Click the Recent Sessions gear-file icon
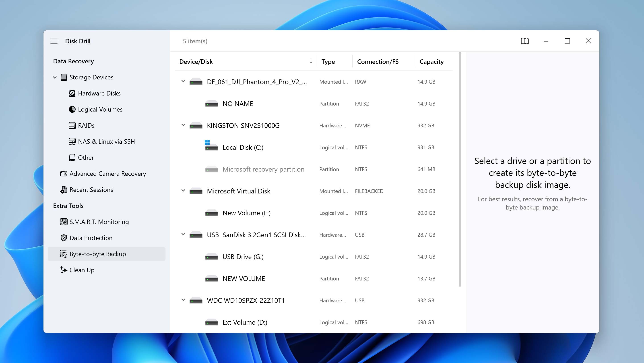 click(64, 190)
